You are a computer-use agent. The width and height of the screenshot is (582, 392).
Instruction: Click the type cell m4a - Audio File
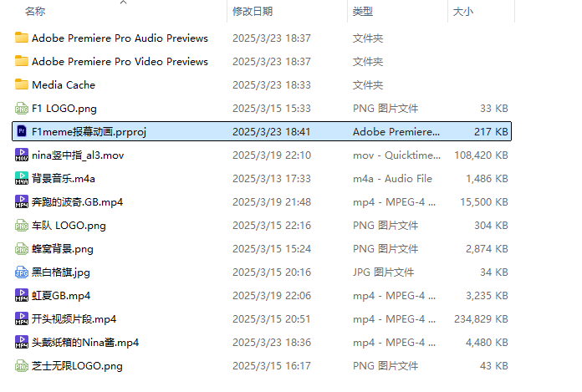[x=392, y=178]
